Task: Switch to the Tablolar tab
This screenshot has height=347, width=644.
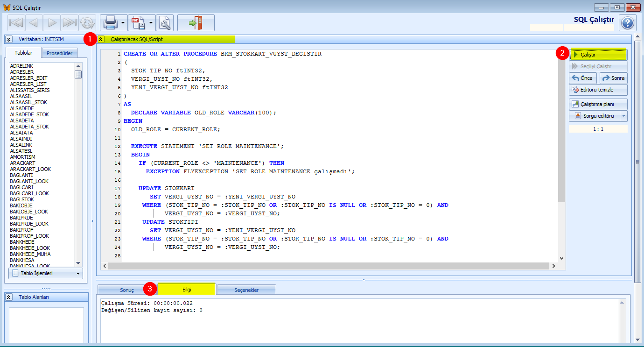Action: 23,53
